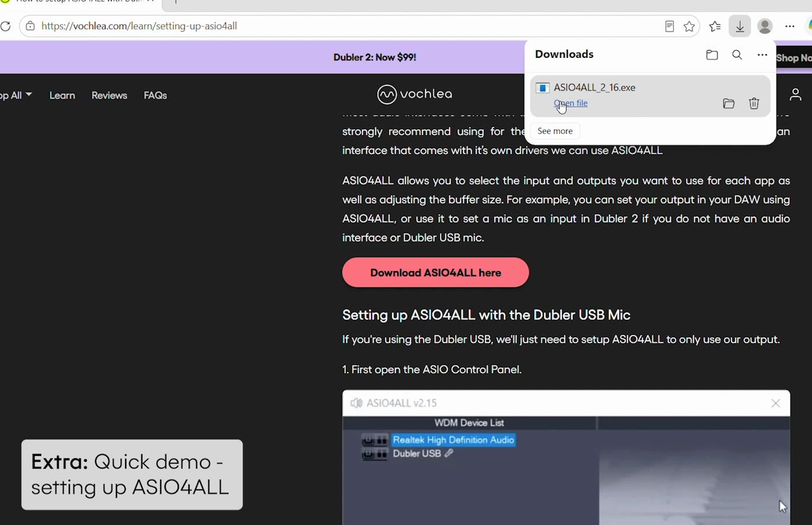This screenshot has width=812, height=525.
Task: Click Realtek High Definition Audio in the device list
Action: point(454,440)
